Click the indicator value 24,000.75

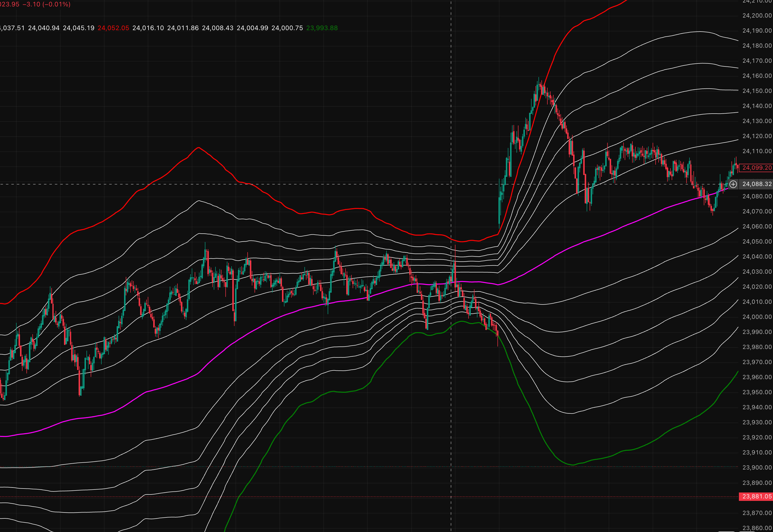pos(287,28)
